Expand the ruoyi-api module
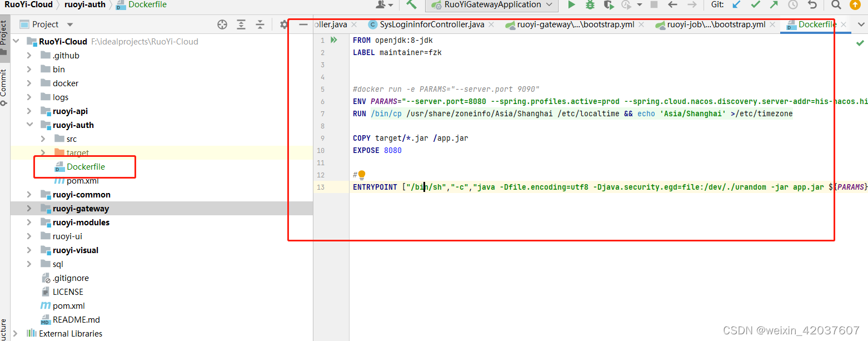 pyautogui.click(x=29, y=111)
